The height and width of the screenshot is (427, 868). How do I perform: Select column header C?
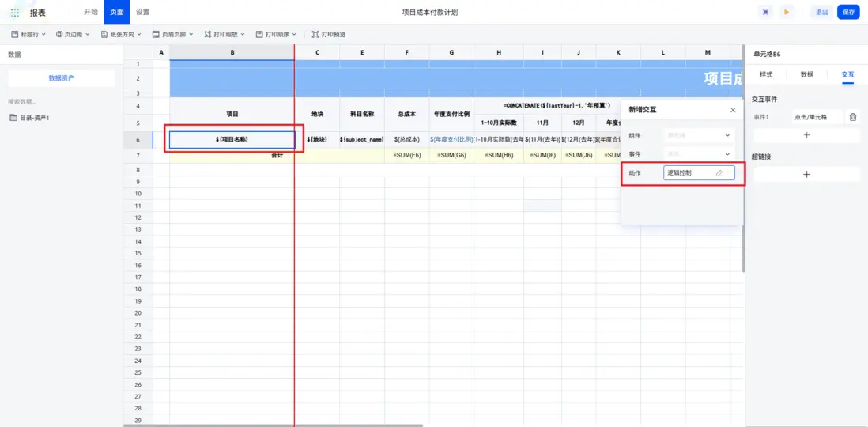pyautogui.click(x=317, y=53)
